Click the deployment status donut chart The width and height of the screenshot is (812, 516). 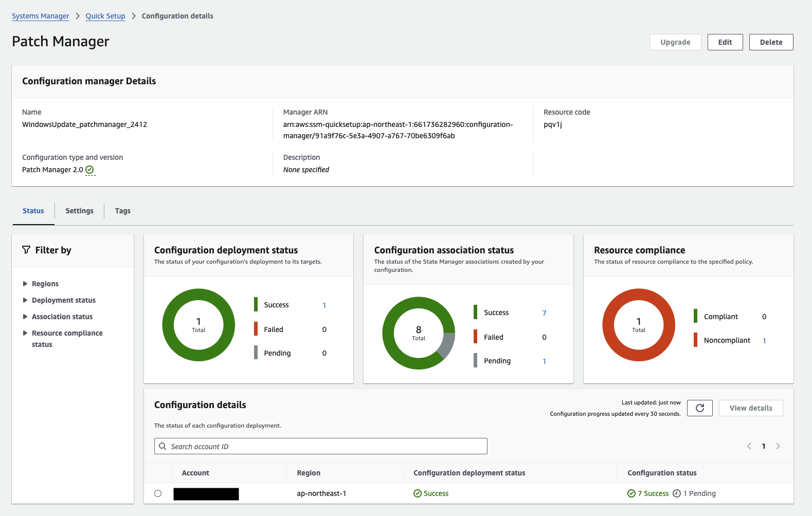pyautogui.click(x=199, y=325)
